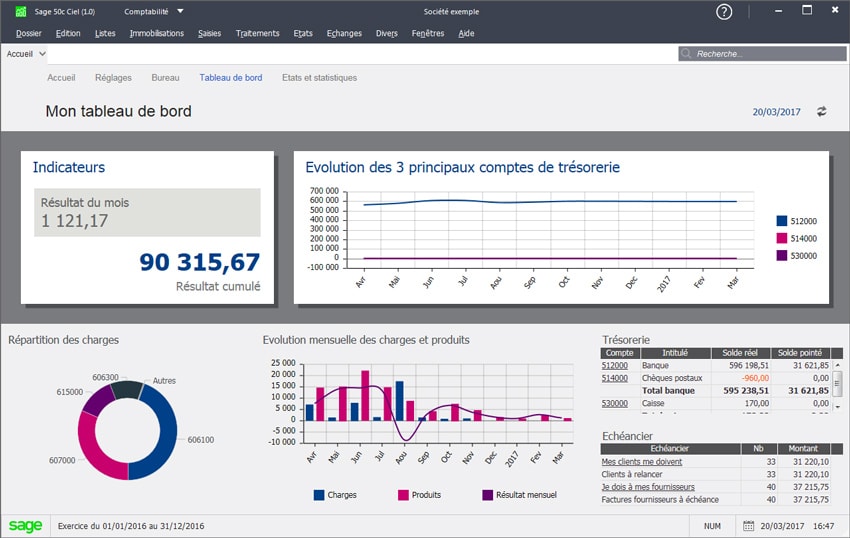This screenshot has width=850, height=538.
Task: Open the Dossier menu
Action: coord(29,33)
